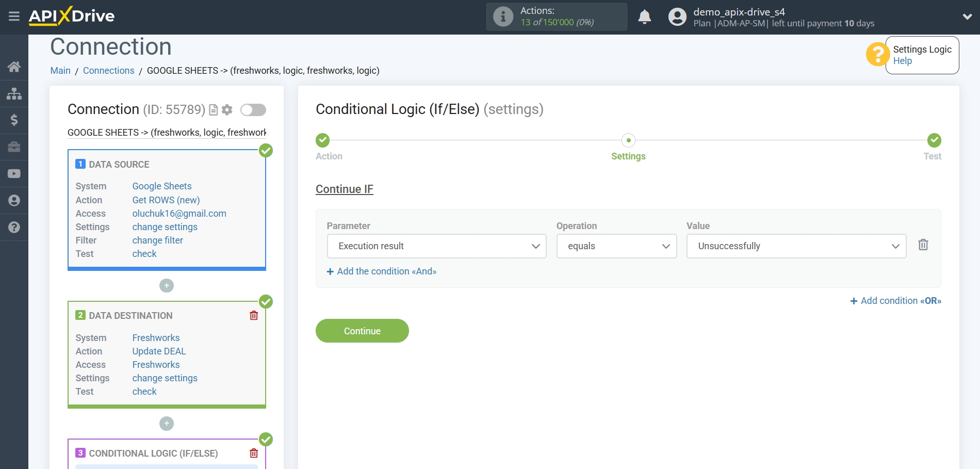The height and width of the screenshot is (469, 980).
Task: Click the DATA SOURCE block header
Action: coord(119,165)
